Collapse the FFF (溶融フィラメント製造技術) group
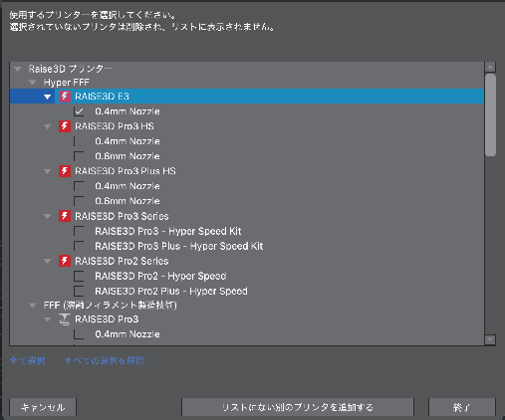Viewport: 505px width, 420px height. click(x=33, y=305)
